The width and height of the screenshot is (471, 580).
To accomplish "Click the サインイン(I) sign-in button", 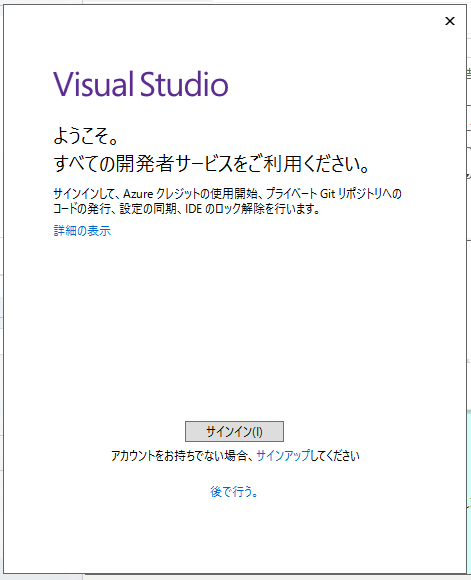I will point(234,431).
